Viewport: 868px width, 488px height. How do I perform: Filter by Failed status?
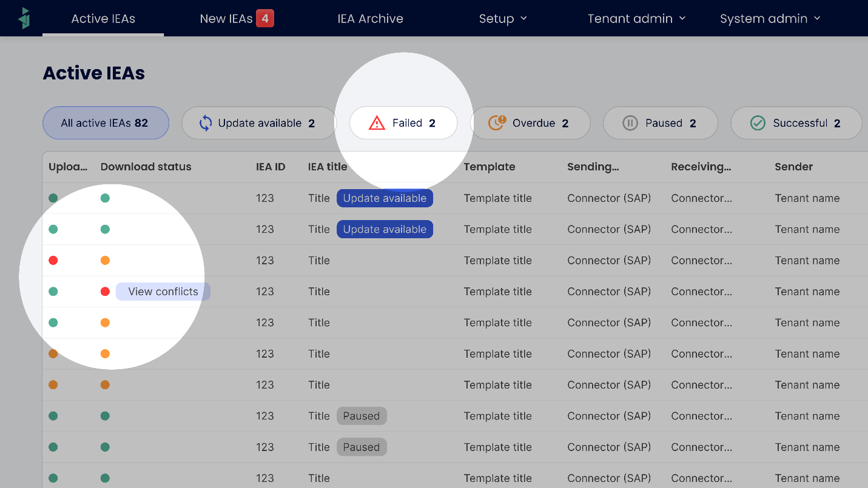(x=403, y=123)
